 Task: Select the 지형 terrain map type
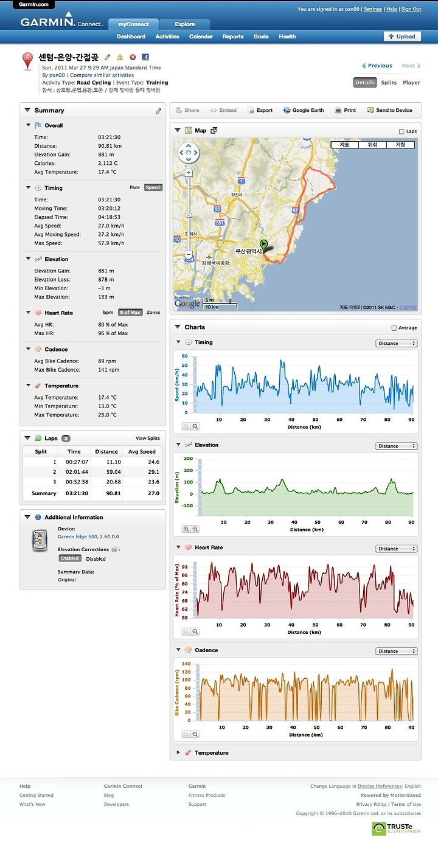click(400, 145)
